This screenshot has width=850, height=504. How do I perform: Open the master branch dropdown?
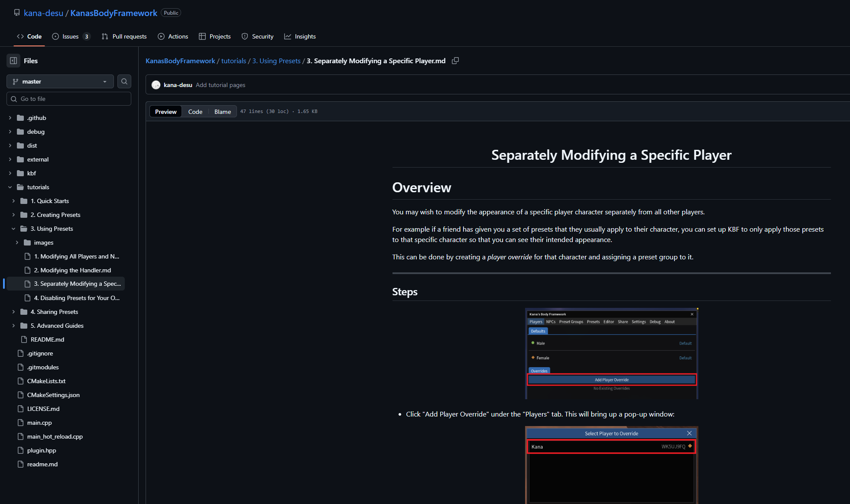pos(60,81)
